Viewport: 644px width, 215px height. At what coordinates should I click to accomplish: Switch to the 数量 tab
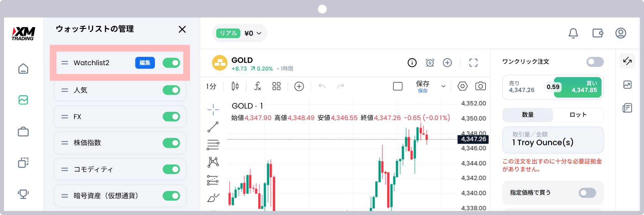tap(528, 115)
